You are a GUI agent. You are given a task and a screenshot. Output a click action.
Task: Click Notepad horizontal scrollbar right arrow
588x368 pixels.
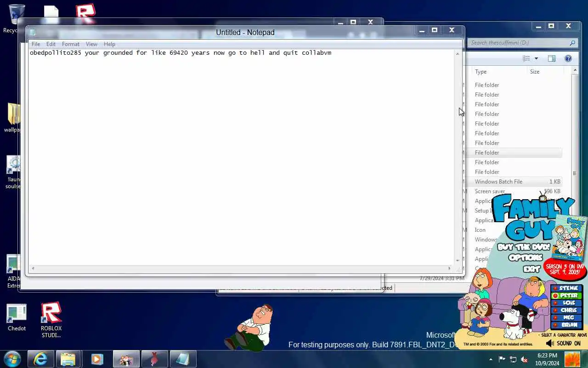[x=450, y=268]
